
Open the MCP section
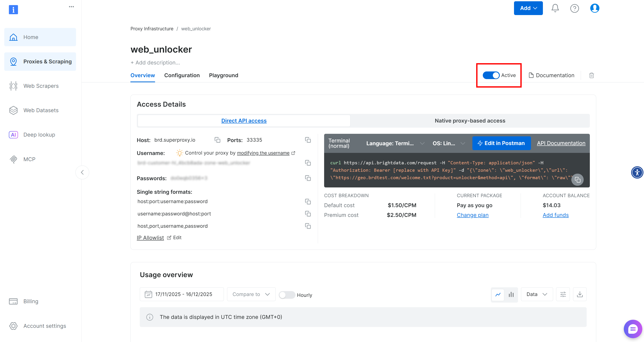click(30, 159)
